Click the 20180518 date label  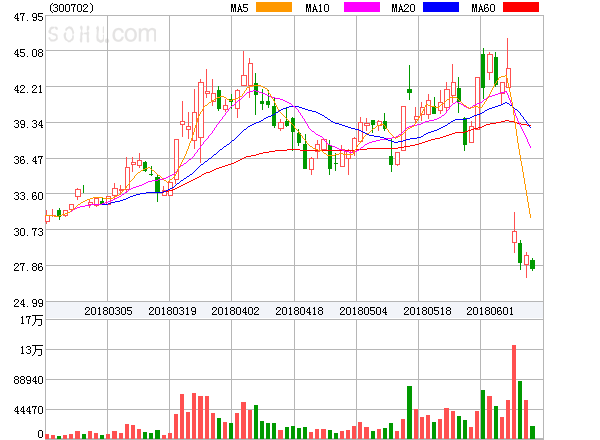(x=427, y=311)
